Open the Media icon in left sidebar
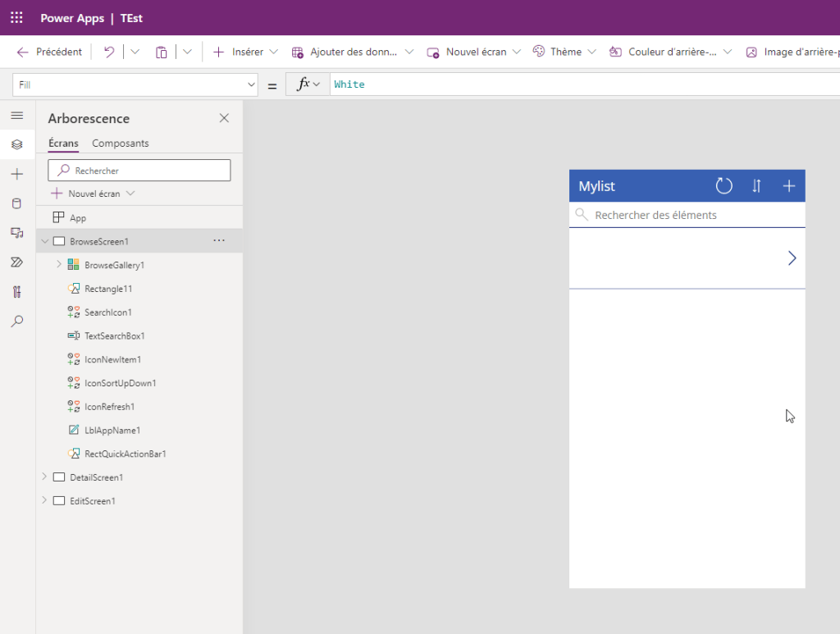840x634 pixels. [x=17, y=233]
